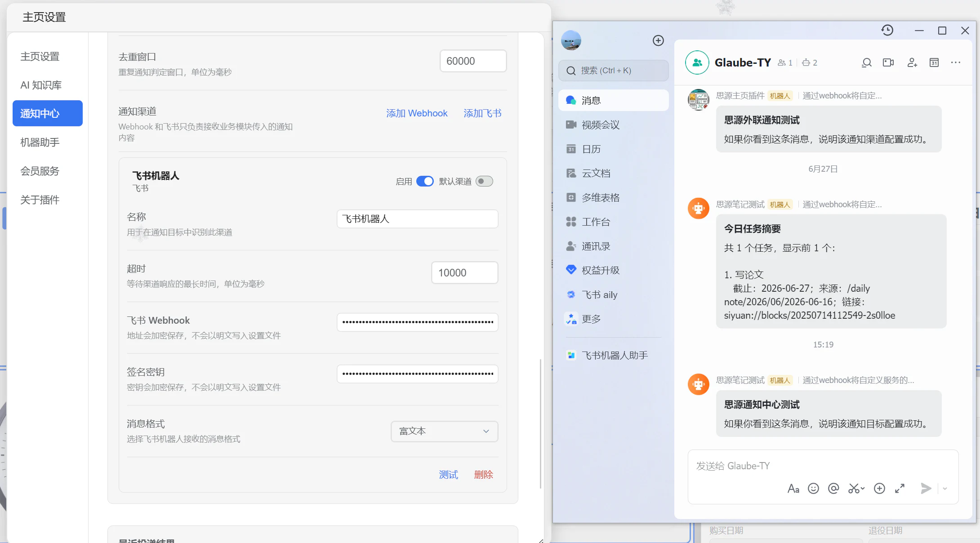Open 飞书机器人助手 in Feishu sidebar
The height and width of the screenshot is (543, 980).
click(613, 355)
